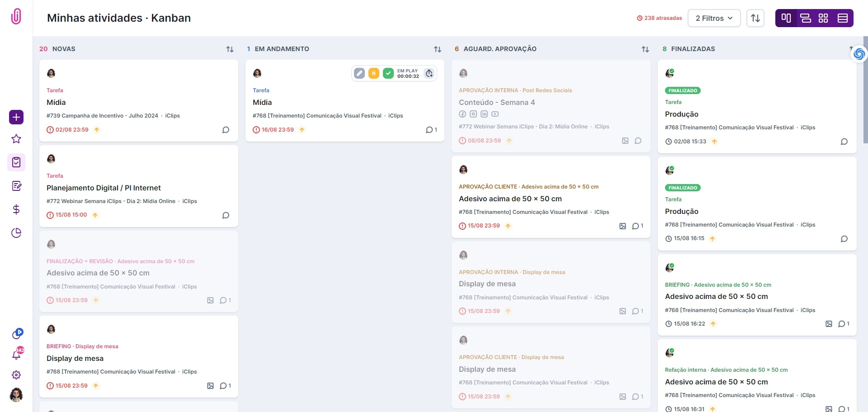
Task: Click the iClips paperclip logo
Action: [x=16, y=16]
